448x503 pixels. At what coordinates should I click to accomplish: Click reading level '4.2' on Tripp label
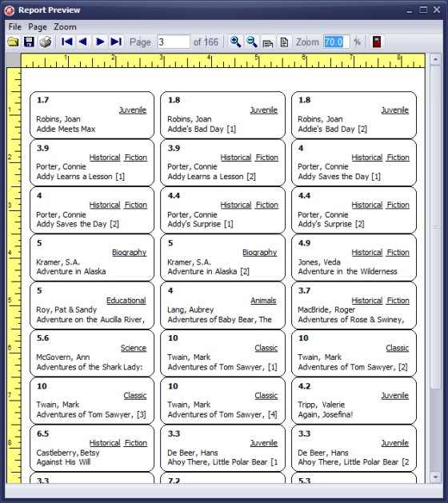coord(304,386)
